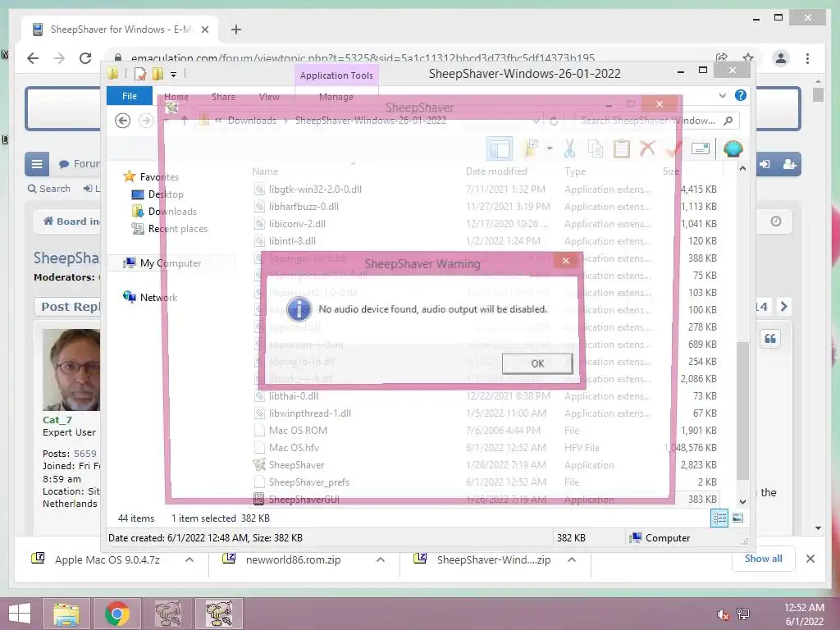
Task: Select the SheepShaver application file
Action: (296, 465)
